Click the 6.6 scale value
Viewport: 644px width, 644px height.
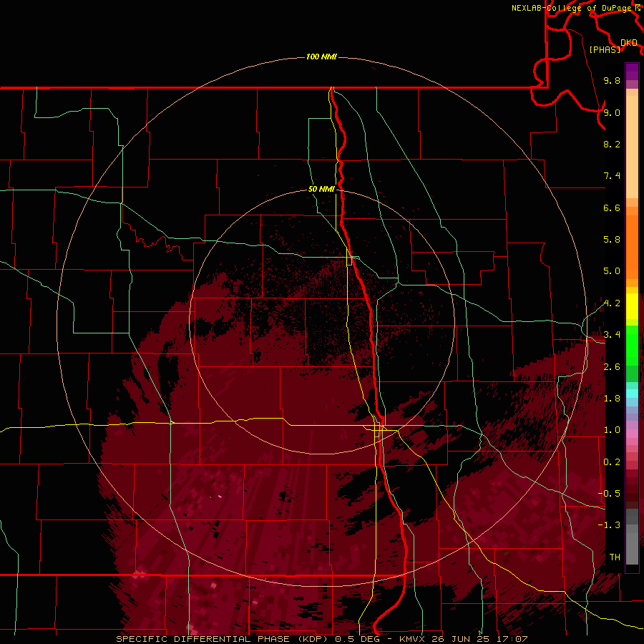click(612, 208)
